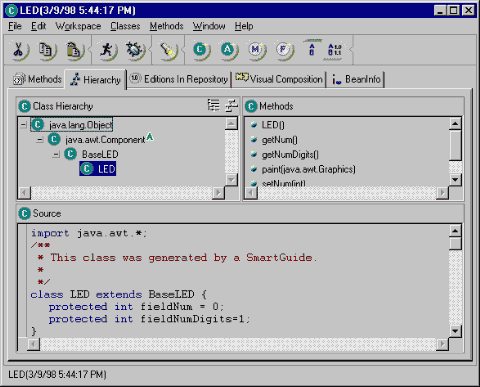Image resolution: width=480 pixels, height=387 pixels.
Task: Open the Workspace menu
Action: [x=78, y=26]
